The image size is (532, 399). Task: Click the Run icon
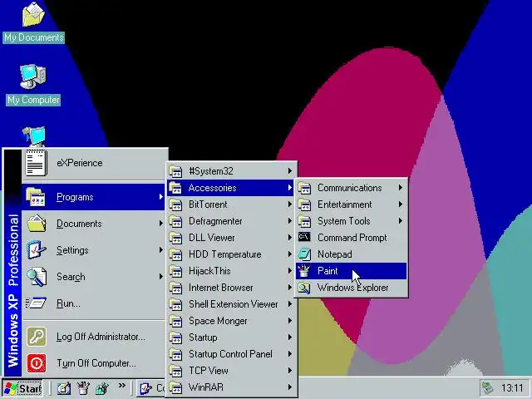point(36,303)
